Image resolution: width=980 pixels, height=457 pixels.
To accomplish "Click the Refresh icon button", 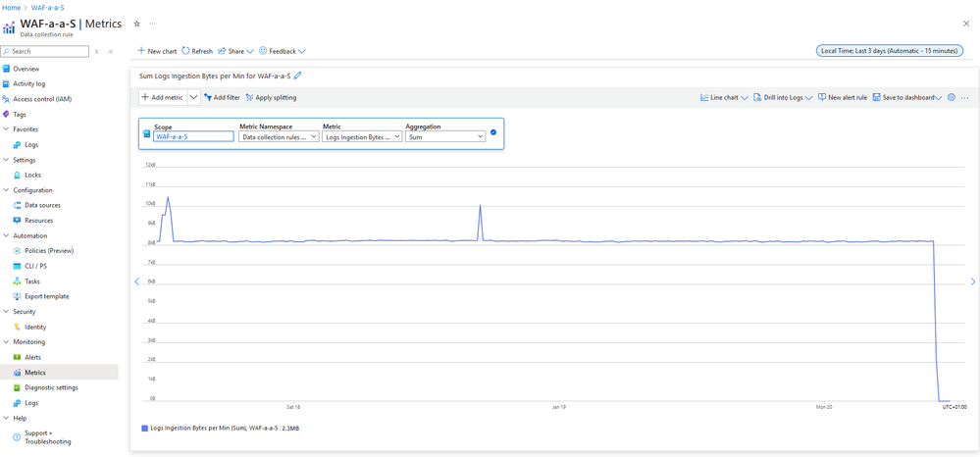I will [x=185, y=51].
